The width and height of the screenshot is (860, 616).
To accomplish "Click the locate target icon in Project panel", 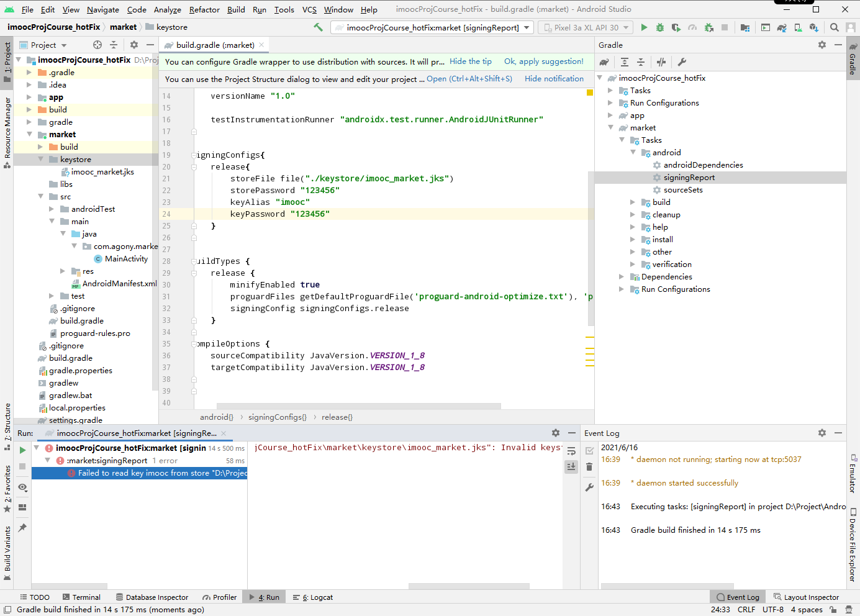I will point(97,45).
